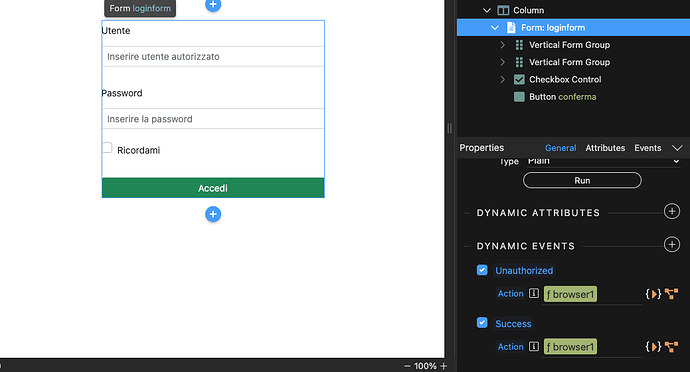Collapse the Dynamic Events section

coord(466,246)
